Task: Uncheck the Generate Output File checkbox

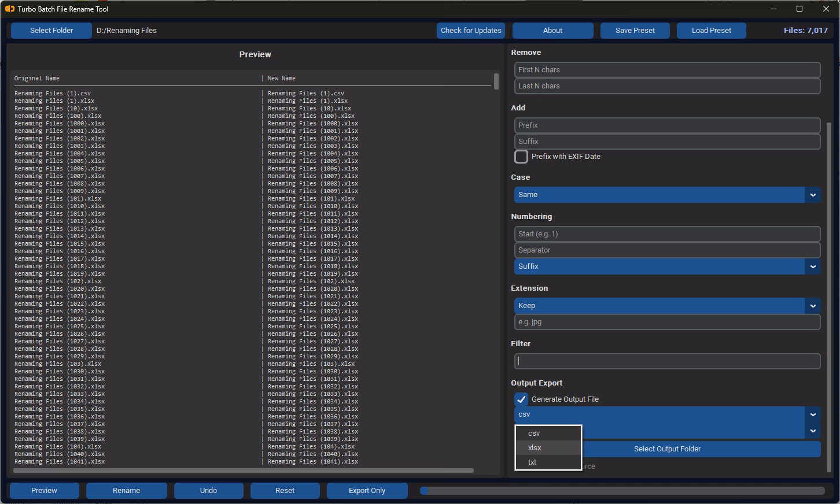Action: click(521, 399)
